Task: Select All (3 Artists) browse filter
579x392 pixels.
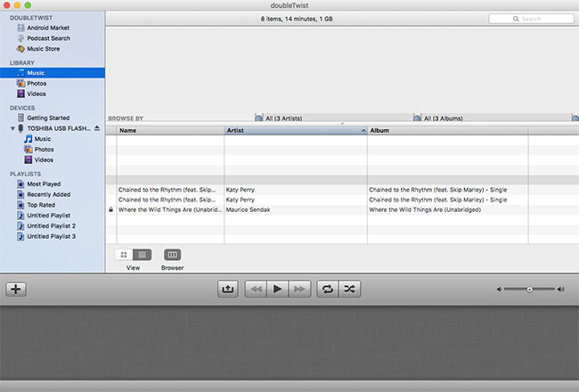Action: coord(283,118)
